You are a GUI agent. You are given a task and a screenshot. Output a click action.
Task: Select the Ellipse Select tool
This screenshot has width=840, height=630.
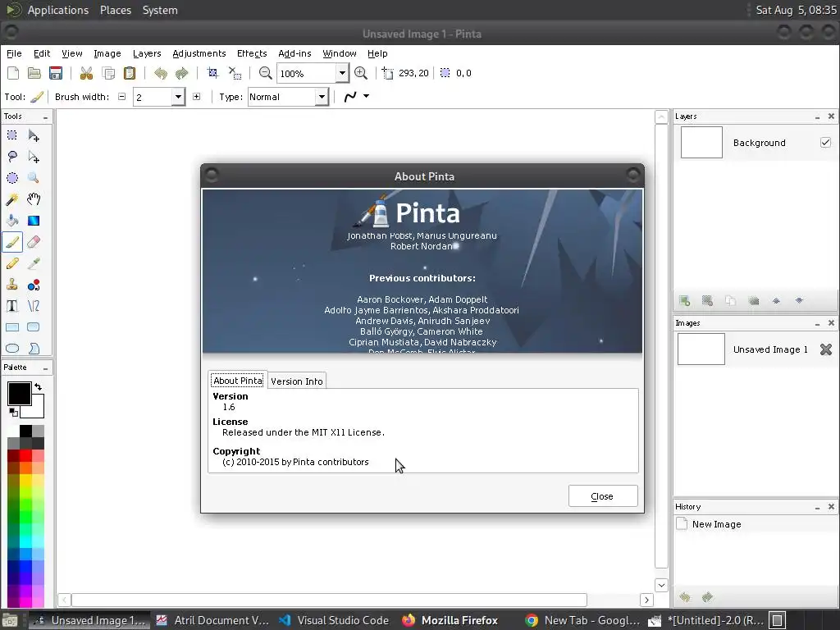11,178
